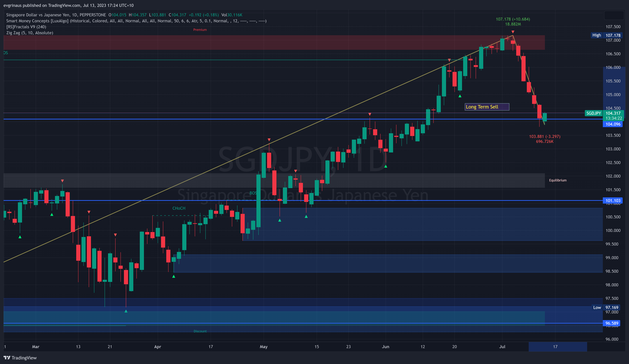Viewport: 629px width, 364px height.
Task: Click the 100.000 price axis tick
Action: point(613,231)
